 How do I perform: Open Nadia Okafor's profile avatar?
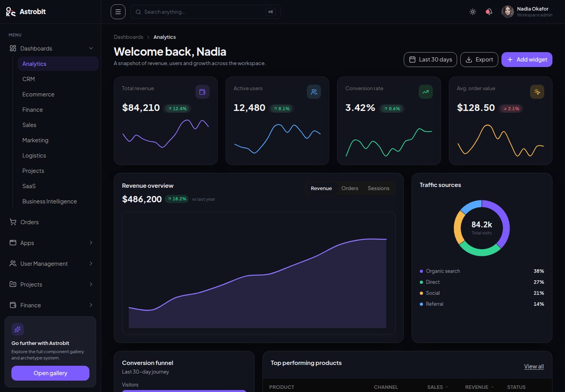pos(508,12)
